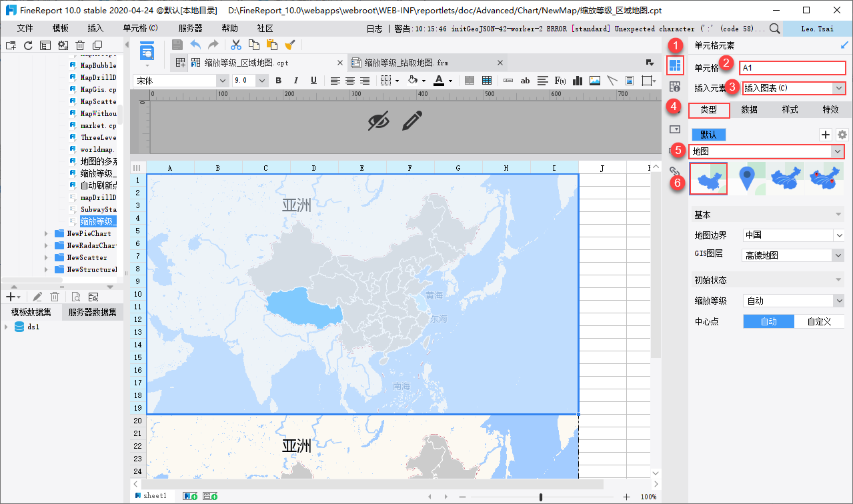The image size is (853, 504).
Task: Open the 帮助 menu
Action: point(229,29)
